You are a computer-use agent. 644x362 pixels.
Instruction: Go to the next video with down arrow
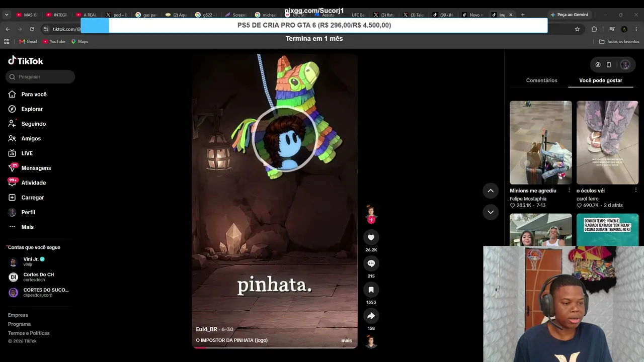tap(491, 212)
